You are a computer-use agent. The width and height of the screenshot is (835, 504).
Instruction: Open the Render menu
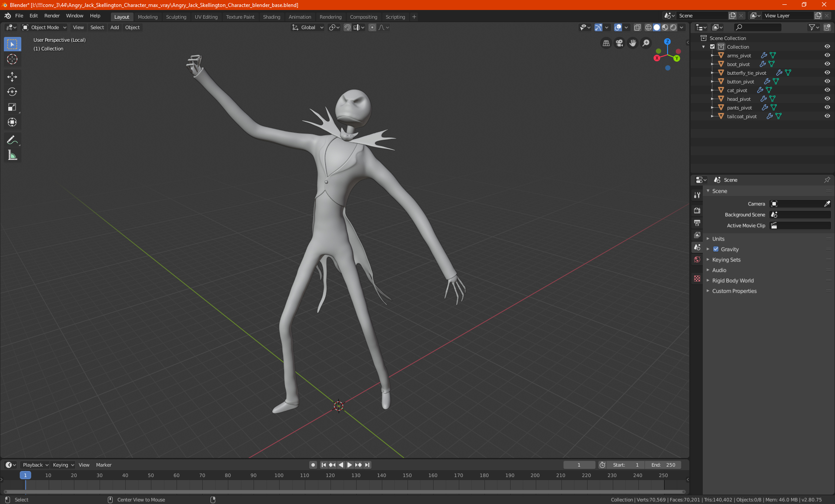[52, 16]
